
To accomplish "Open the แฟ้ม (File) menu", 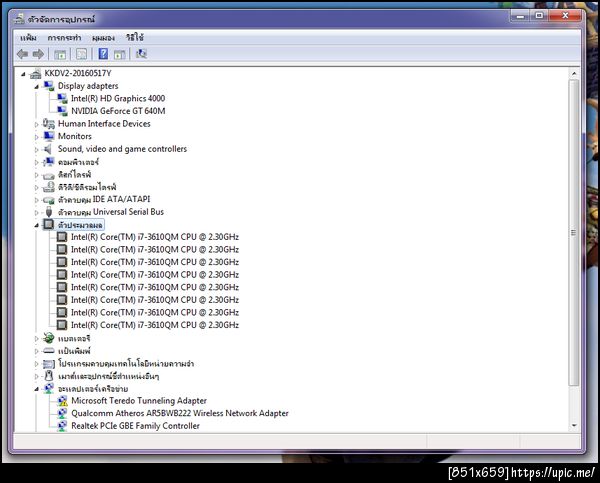I will point(28,38).
